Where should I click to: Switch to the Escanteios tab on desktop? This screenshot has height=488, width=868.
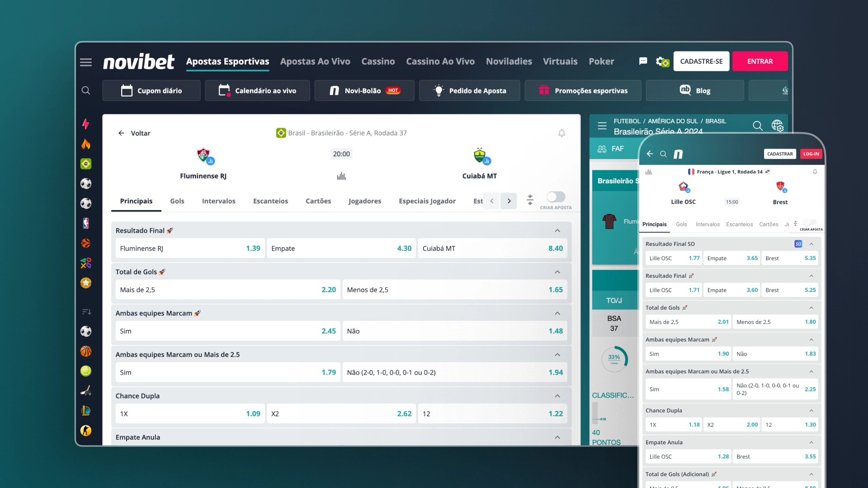[270, 201]
